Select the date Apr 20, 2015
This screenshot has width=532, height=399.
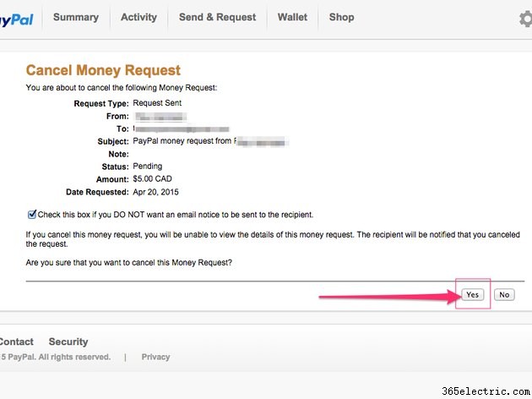(155, 192)
